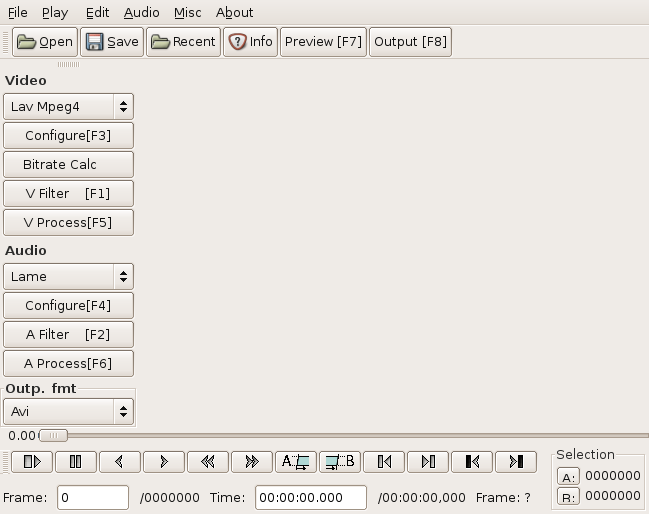This screenshot has height=514, width=649.
Task: Click V Process[F5] button
Action: (68, 222)
